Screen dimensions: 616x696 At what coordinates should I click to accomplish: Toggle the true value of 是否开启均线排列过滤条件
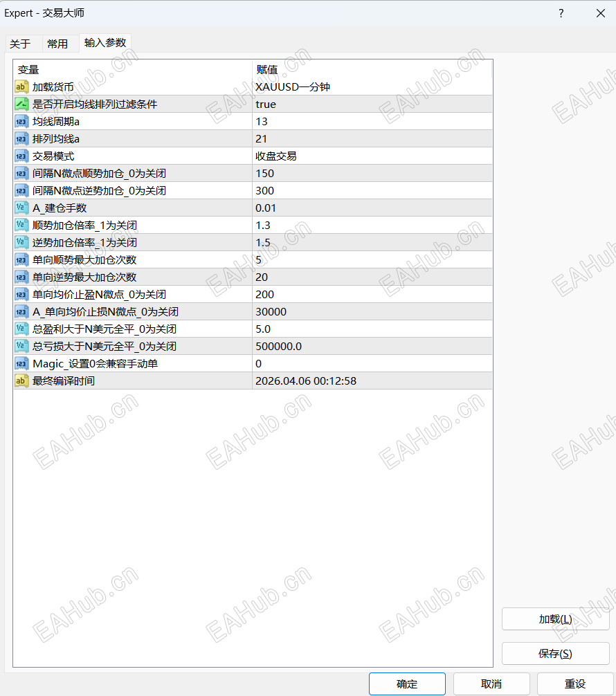311,104
